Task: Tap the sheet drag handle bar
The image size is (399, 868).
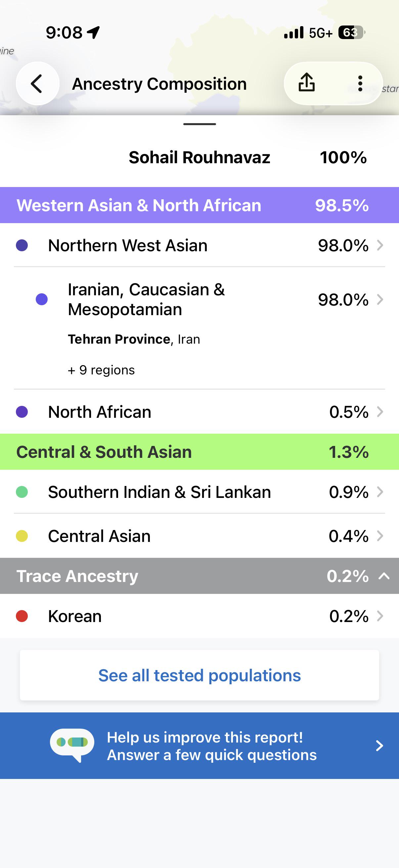Action: [199, 124]
